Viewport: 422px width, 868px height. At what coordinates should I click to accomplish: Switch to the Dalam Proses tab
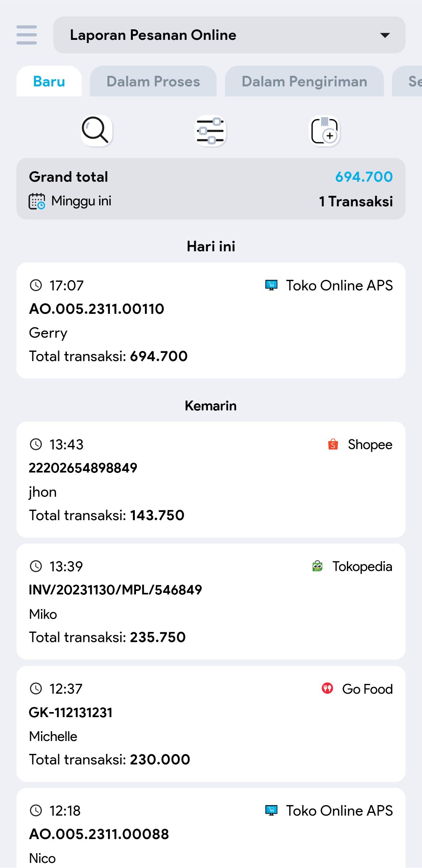tap(153, 81)
